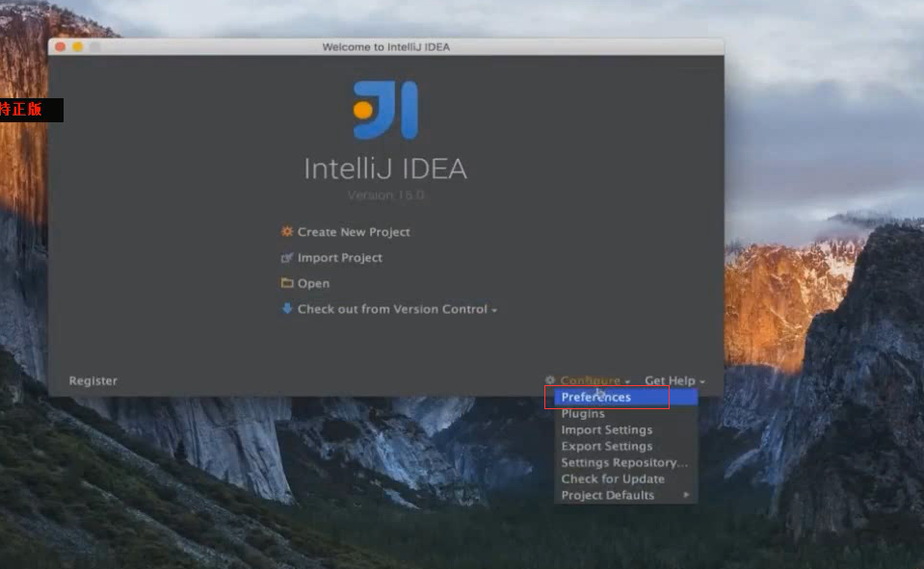This screenshot has width=924, height=569.
Task: Choose Import Settings menu entry
Action: [x=626, y=430]
